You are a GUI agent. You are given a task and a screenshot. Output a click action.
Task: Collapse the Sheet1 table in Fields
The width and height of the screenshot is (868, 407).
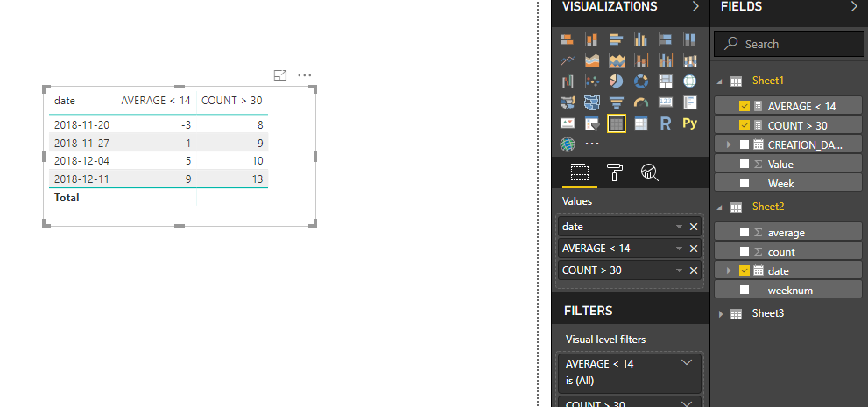pyautogui.click(x=721, y=81)
